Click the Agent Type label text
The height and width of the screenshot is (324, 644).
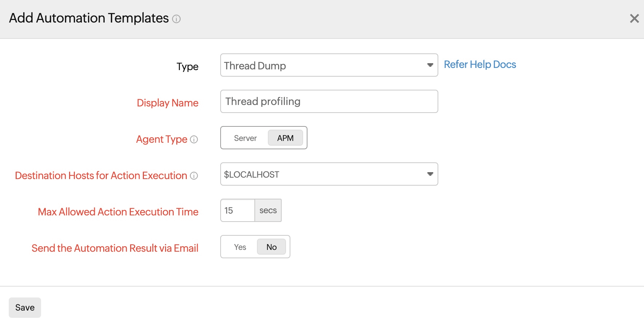162,139
